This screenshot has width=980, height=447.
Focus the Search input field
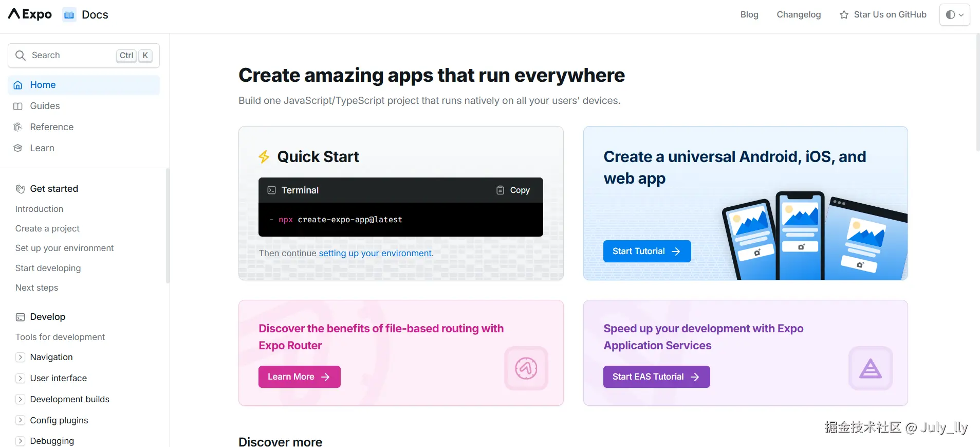click(84, 56)
